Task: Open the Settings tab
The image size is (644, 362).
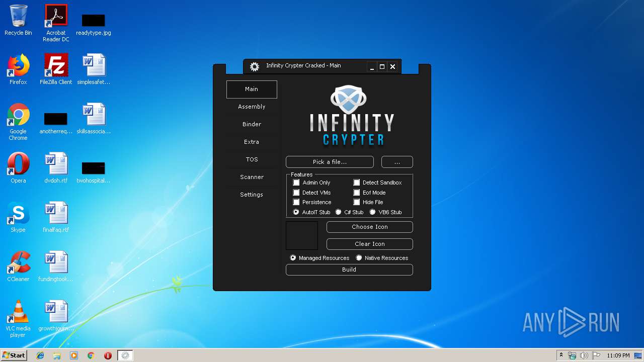Action: pyautogui.click(x=252, y=195)
